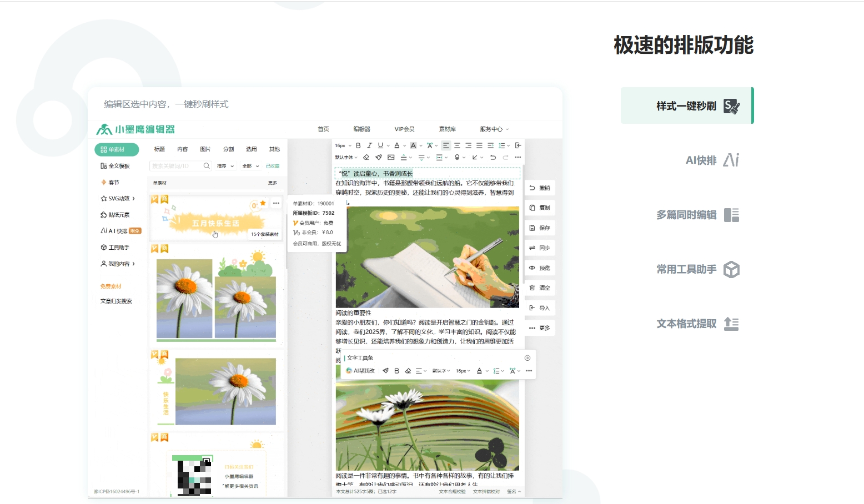Click the 已收藏 link
This screenshot has height=504, width=864.
(273, 166)
